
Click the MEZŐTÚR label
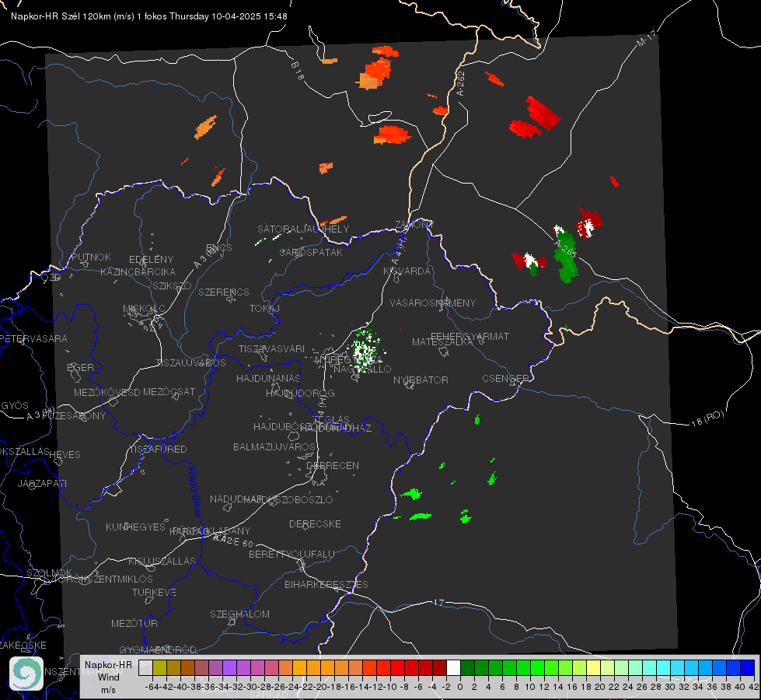pos(134,623)
